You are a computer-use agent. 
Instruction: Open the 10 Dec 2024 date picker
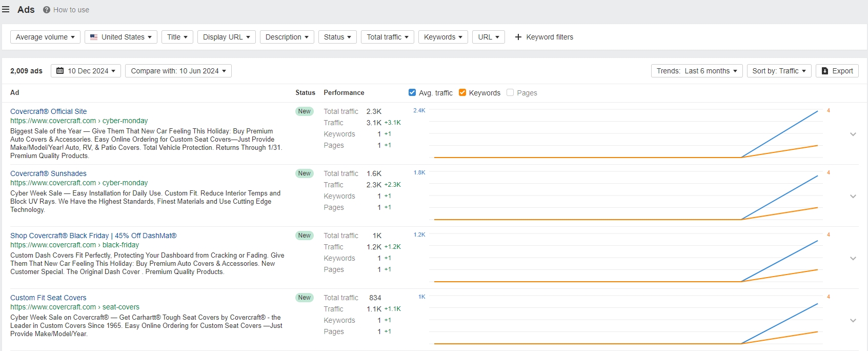point(86,71)
